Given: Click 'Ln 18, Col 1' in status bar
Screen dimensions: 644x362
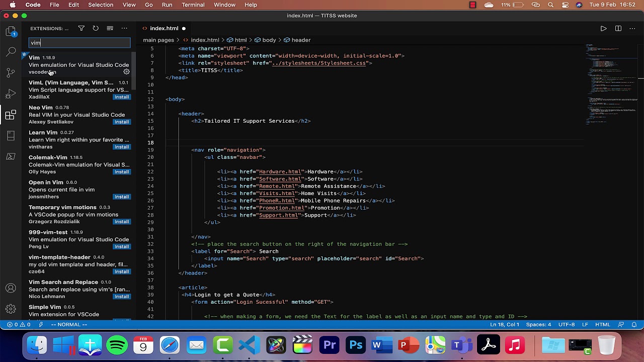Looking at the screenshot, I should click(x=504, y=325).
